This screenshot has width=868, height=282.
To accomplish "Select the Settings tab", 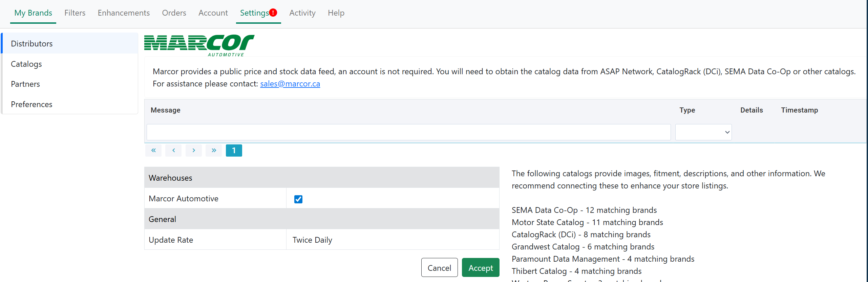I will [254, 13].
